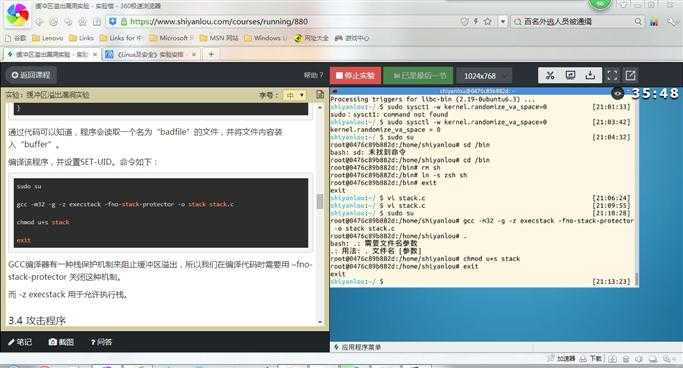
Task: Click the blue shield icon in address bar
Action: click(112, 21)
